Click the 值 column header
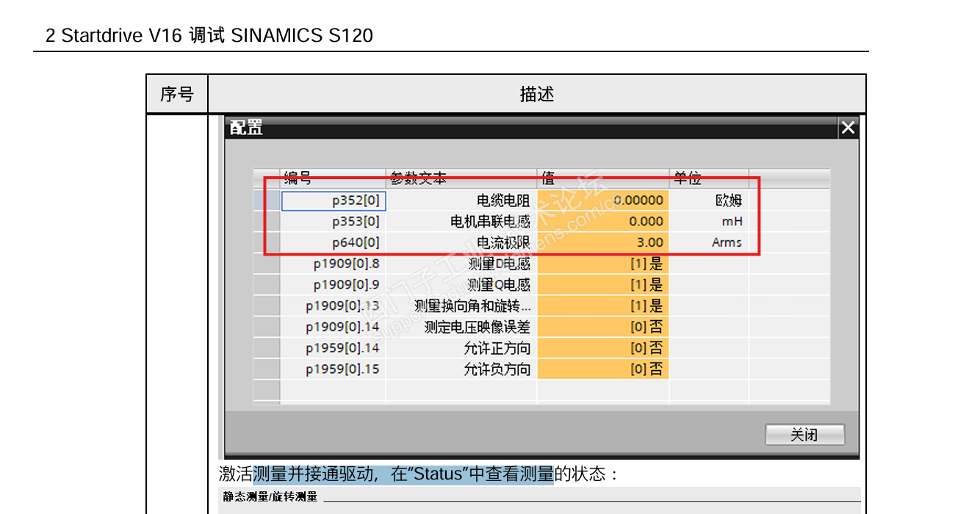 point(603,178)
